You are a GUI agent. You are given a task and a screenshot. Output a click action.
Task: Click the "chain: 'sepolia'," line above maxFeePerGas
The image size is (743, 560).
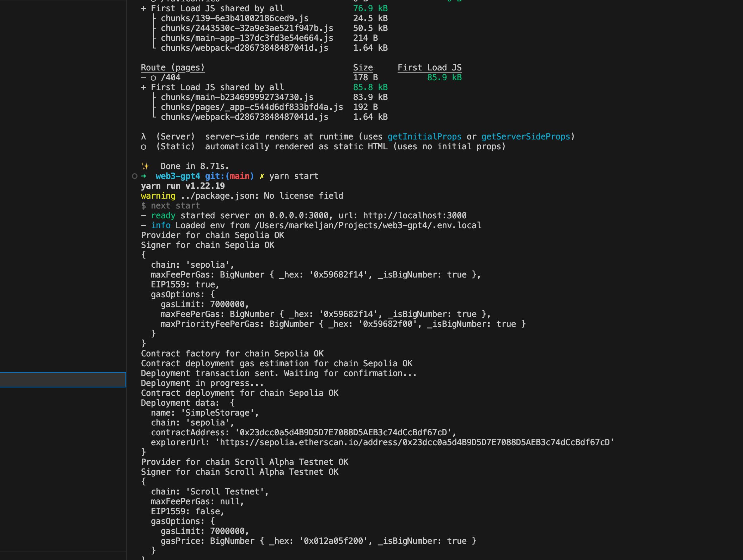point(192,265)
